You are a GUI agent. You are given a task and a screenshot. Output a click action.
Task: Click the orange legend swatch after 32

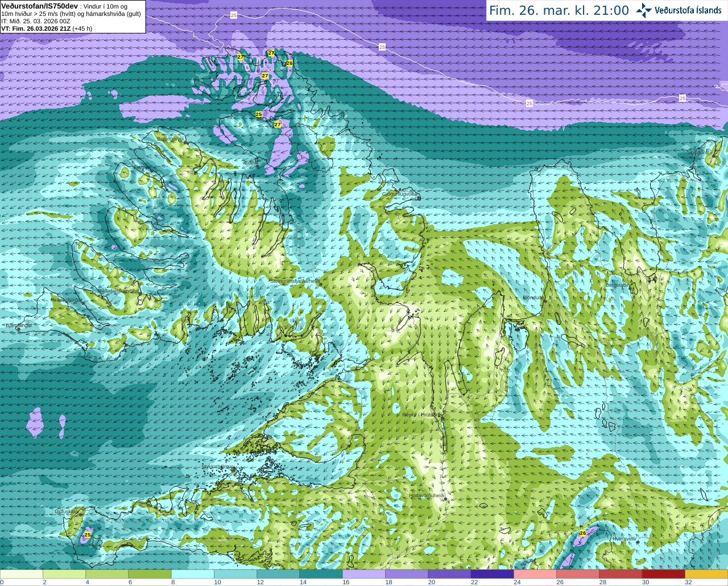click(706, 574)
